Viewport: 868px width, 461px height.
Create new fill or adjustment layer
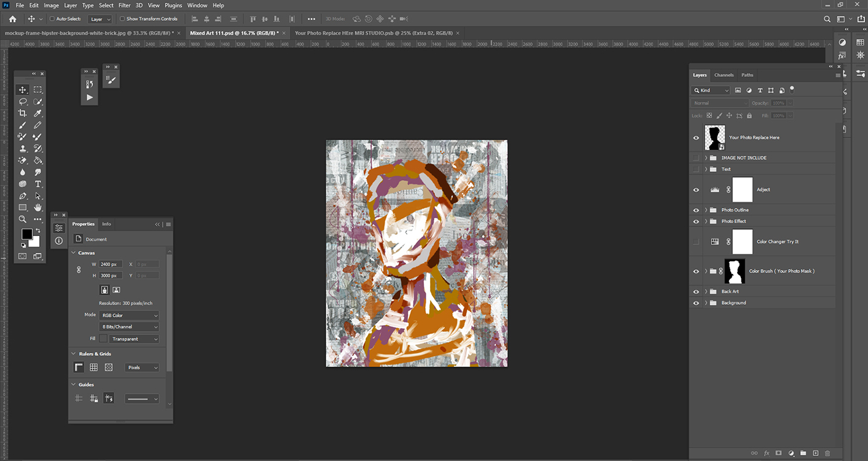click(791, 453)
